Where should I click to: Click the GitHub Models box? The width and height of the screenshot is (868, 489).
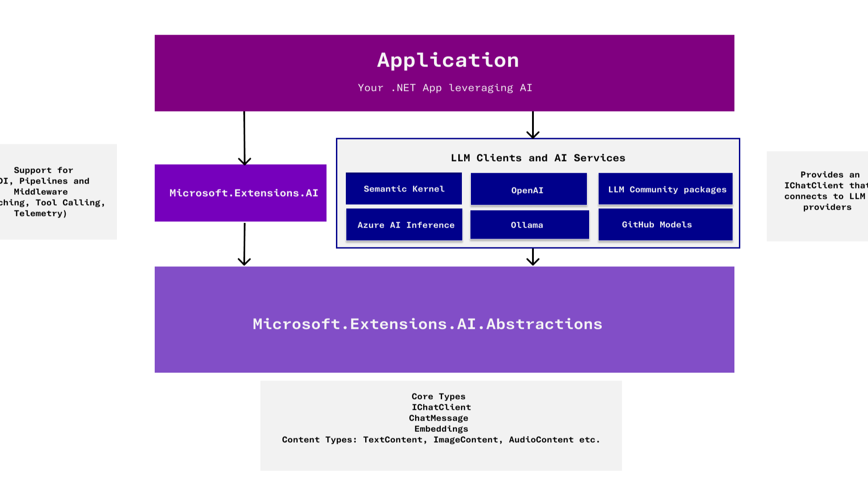click(666, 224)
